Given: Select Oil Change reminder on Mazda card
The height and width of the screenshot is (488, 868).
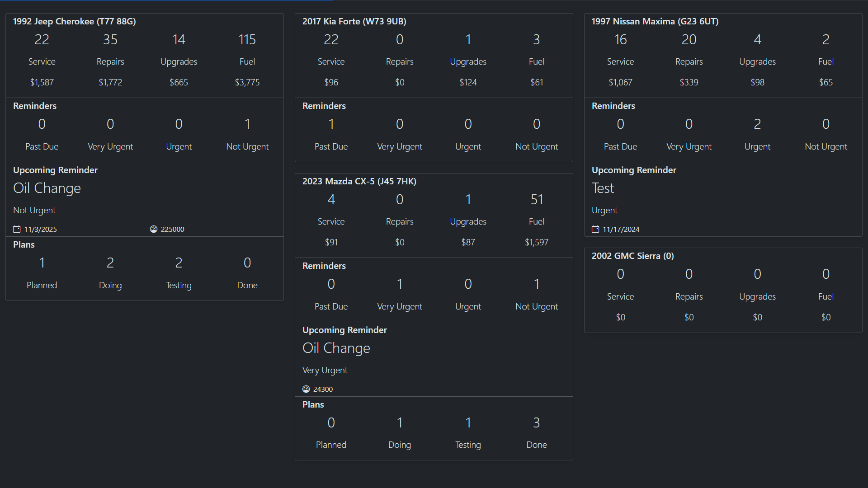Looking at the screenshot, I should (336, 348).
